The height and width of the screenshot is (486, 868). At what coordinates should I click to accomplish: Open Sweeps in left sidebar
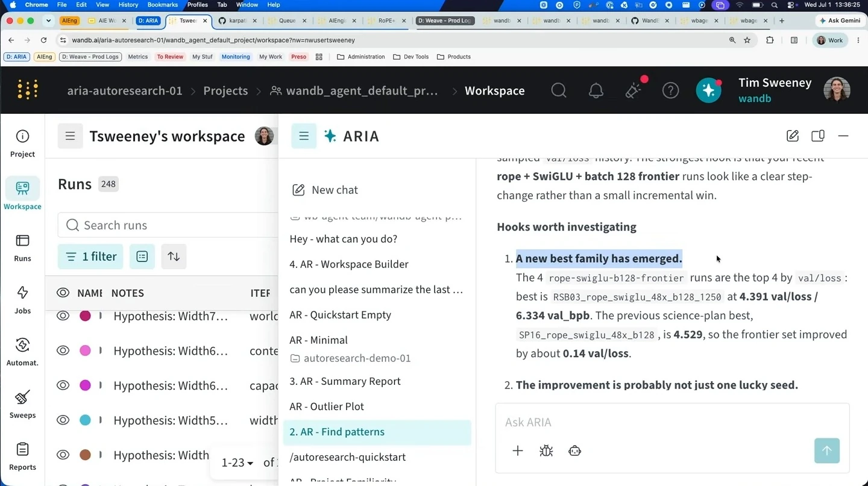[22, 404]
